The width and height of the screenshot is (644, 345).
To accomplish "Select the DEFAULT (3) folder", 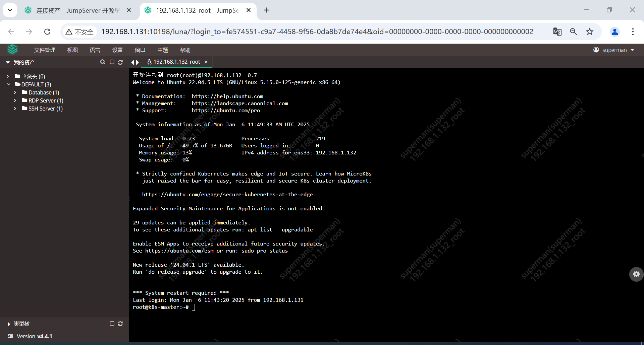I will click(33, 84).
